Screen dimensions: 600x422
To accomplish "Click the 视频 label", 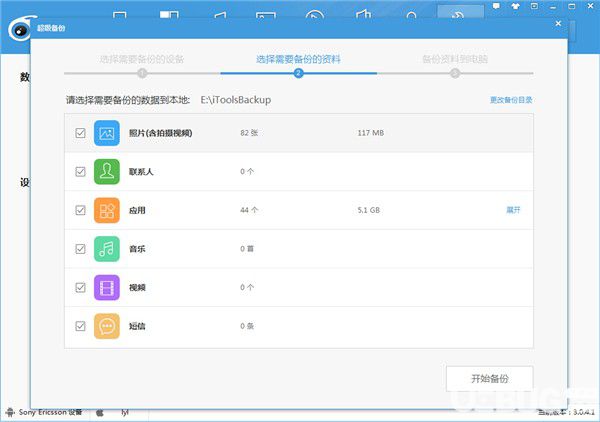I will coord(137,288).
